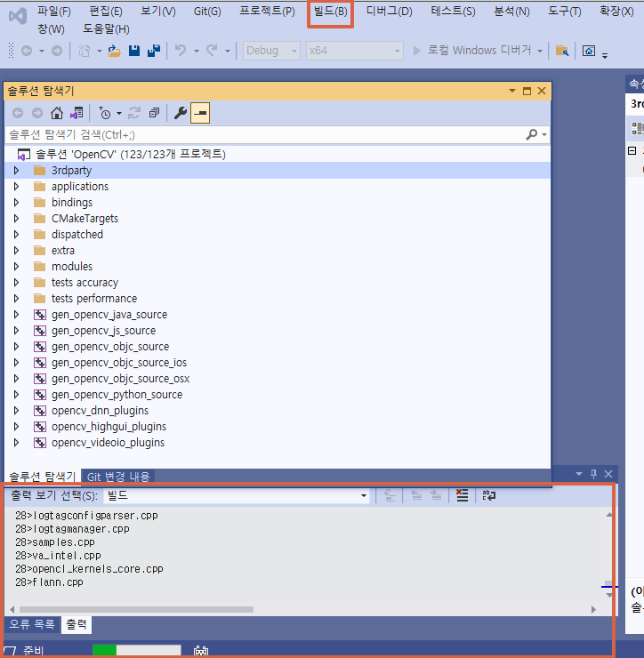644x658 pixels.
Task: Open the 파일(F) menu
Action: coord(53,12)
